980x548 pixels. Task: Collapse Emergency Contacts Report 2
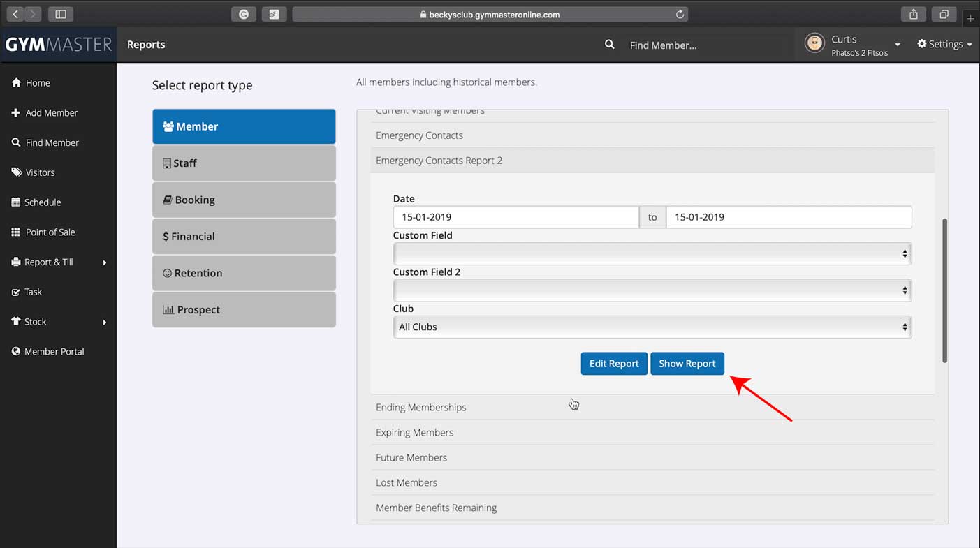[x=652, y=161]
